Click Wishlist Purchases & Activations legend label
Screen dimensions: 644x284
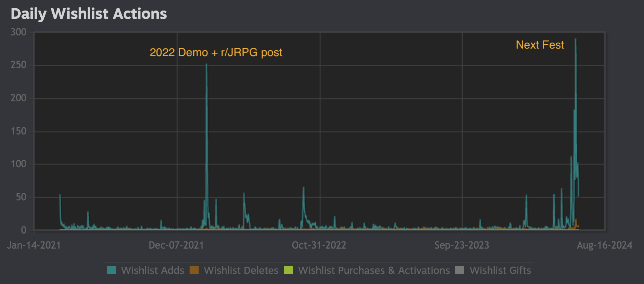(x=374, y=270)
